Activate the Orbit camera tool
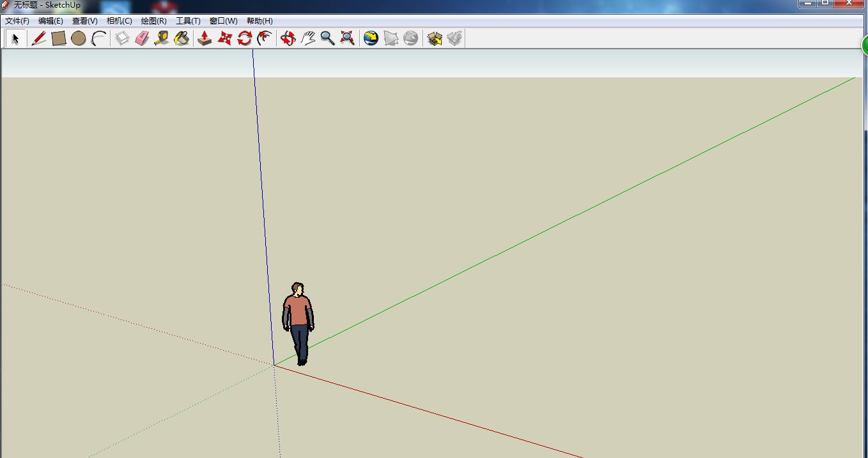 point(288,39)
